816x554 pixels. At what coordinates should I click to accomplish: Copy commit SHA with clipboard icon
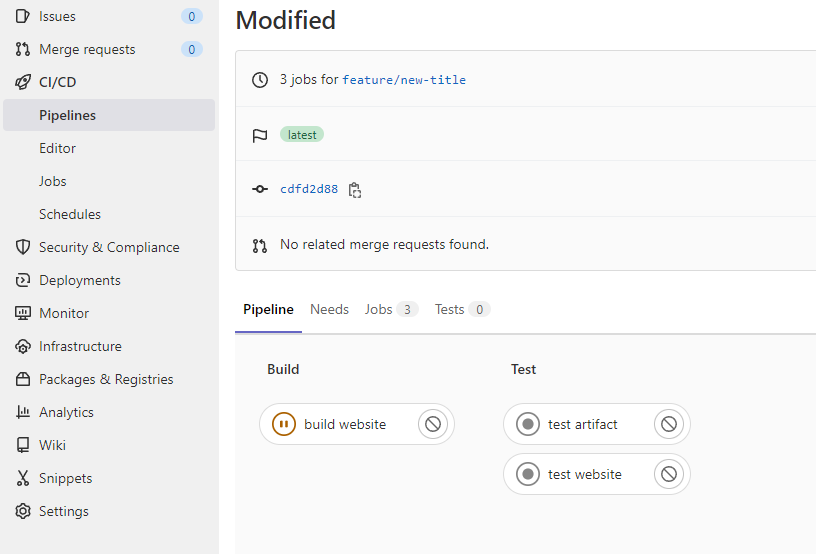tap(354, 189)
